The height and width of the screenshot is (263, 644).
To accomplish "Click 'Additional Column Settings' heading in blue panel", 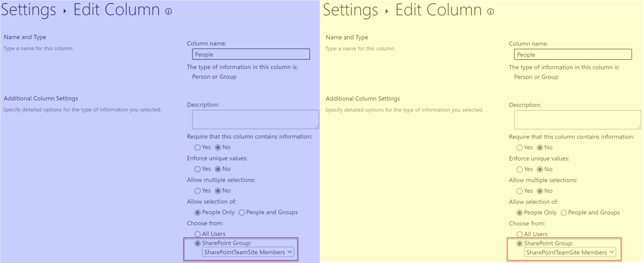I will click(41, 98).
